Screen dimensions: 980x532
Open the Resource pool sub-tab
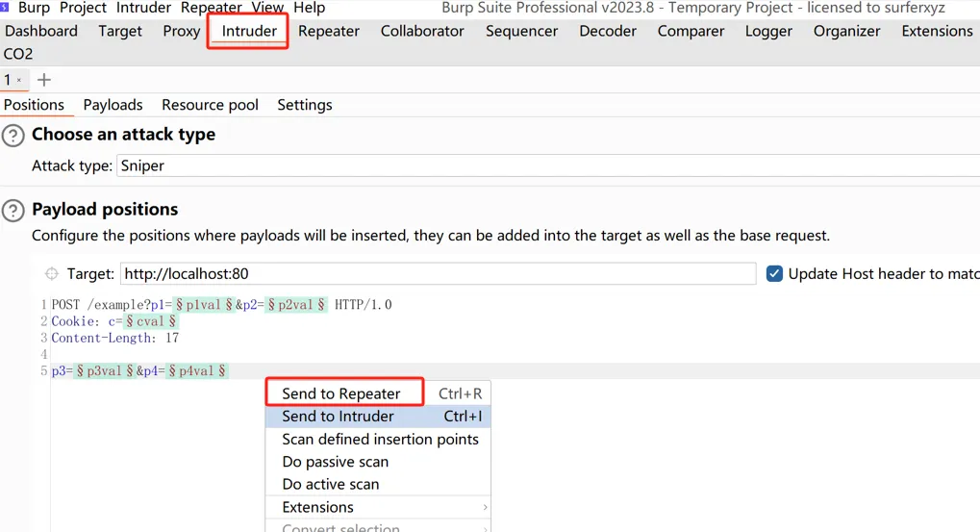(x=210, y=105)
